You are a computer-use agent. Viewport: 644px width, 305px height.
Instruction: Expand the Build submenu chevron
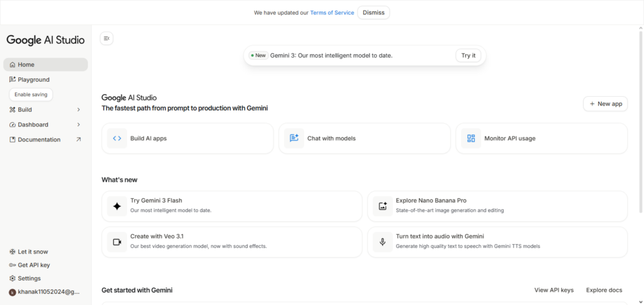79,109
